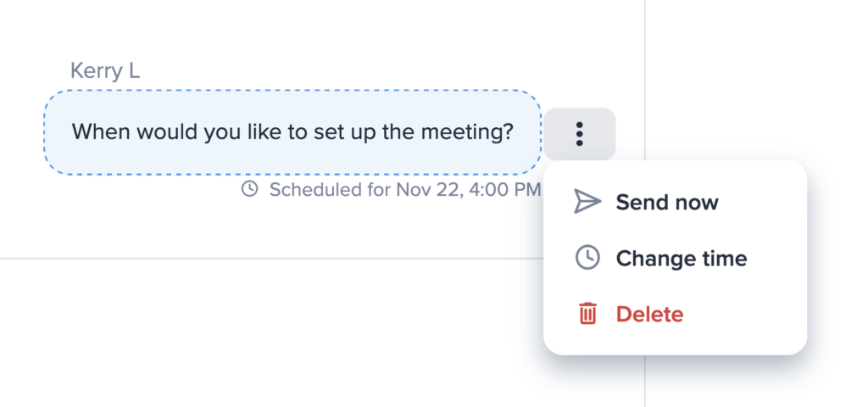
Task: Click the word 'time' in Change time
Action: point(724,259)
